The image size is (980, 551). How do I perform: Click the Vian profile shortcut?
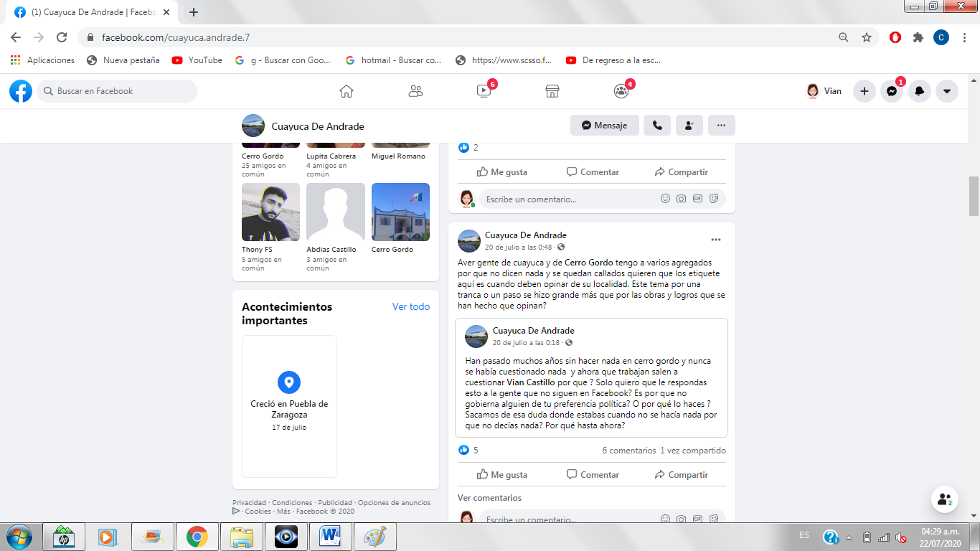pyautogui.click(x=824, y=91)
